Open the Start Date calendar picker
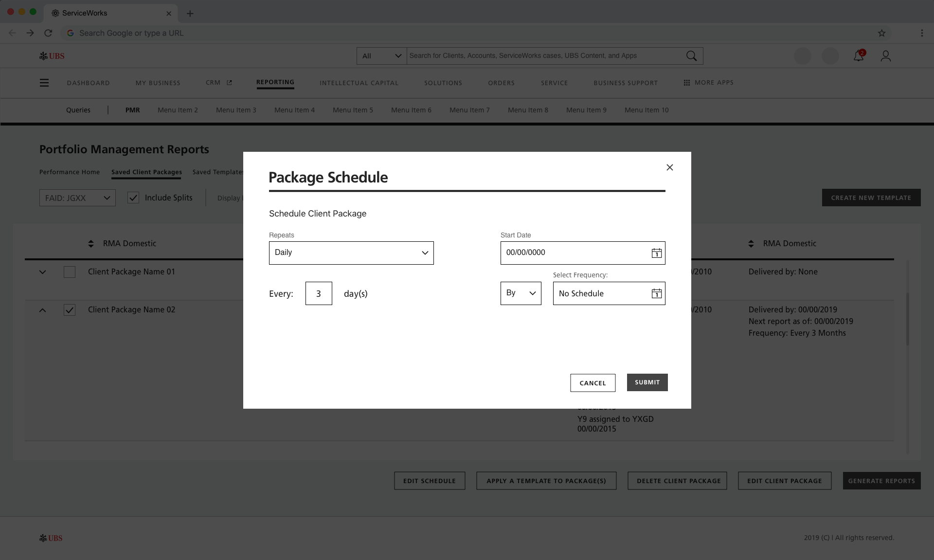This screenshot has height=560, width=934. coord(656,253)
